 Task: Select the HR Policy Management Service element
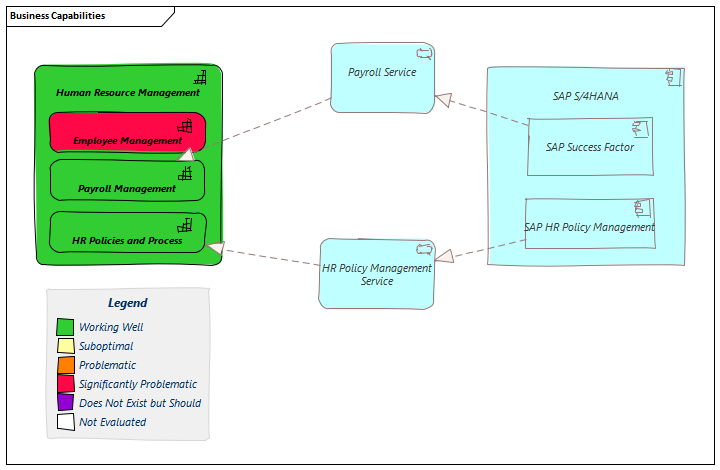click(x=377, y=274)
